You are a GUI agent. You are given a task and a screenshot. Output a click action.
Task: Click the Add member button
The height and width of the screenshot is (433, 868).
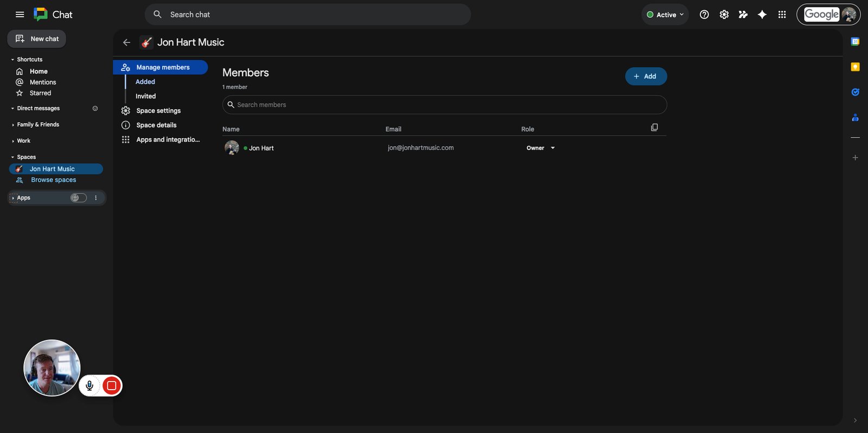(646, 76)
